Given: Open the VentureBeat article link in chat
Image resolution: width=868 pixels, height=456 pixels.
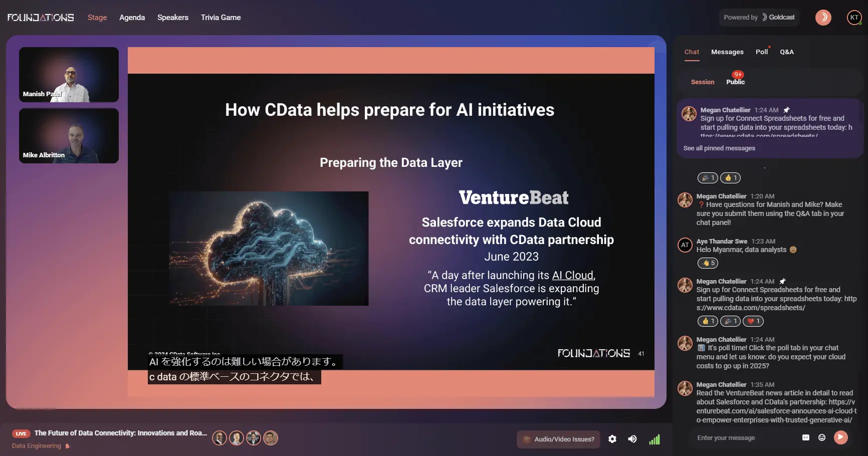Looking at the screenshot, I should click(776, 411).
